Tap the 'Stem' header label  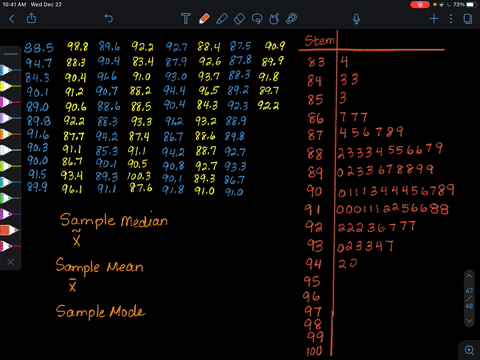pos(319,40)
